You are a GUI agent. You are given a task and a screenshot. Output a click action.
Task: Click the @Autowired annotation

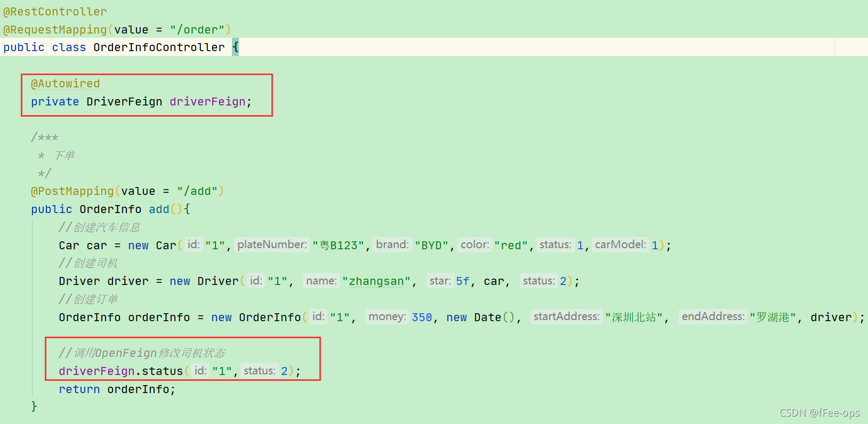click(66, 84)
